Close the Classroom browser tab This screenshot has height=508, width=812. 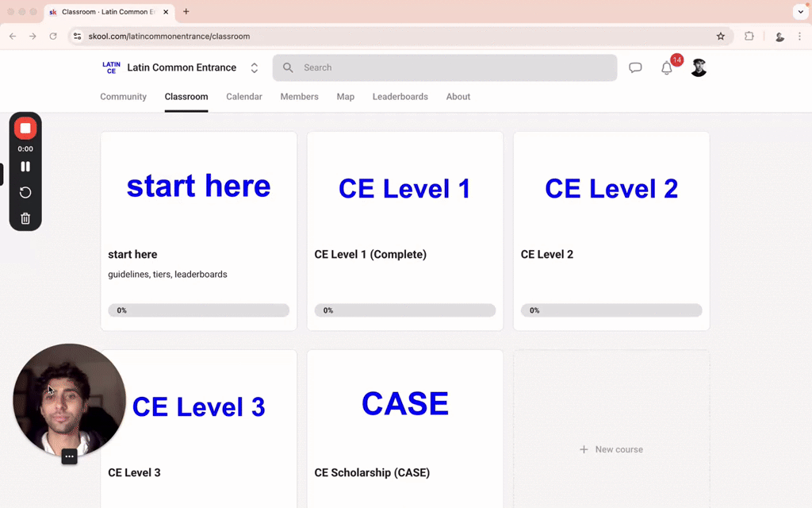coord(166,11)
